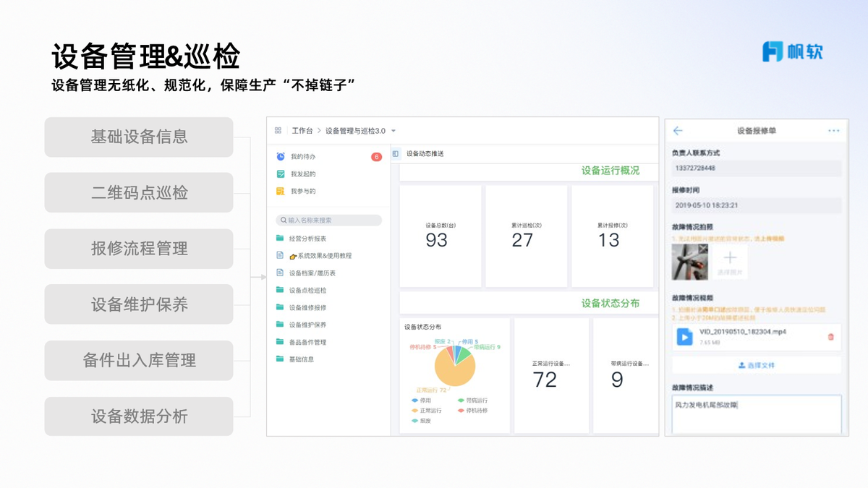Viewport: 868px width, 488px height.
Task: Click the 设备数据分析 grey button
Action: (x=139, y=416)
